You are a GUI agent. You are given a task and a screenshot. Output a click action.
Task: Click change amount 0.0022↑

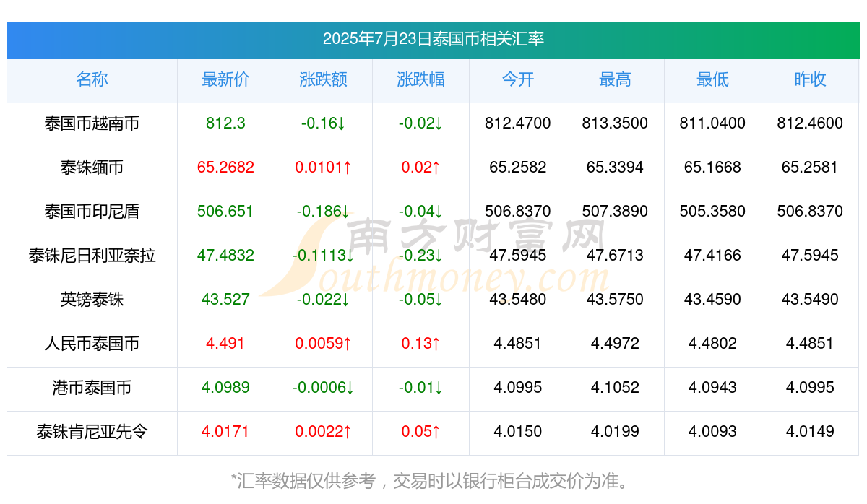pyautogui.click(x=323, y=432)
